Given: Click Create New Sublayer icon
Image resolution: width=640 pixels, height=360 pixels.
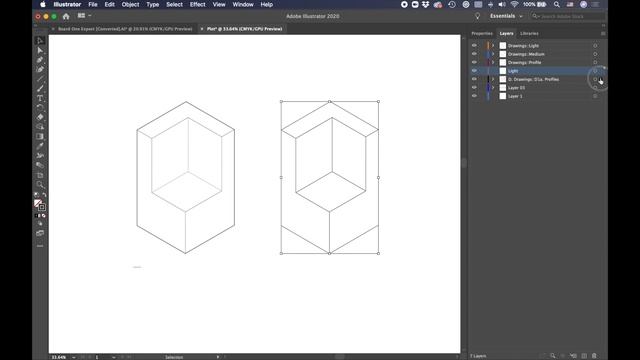Looking at the screenshot, I should 573,356.
